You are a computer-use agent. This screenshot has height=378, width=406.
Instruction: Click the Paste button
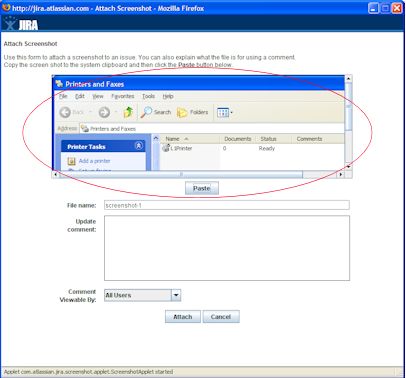tap(202, 188)
